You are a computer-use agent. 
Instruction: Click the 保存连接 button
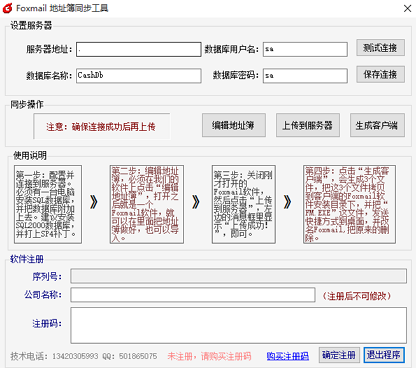[x=380, y=74]
